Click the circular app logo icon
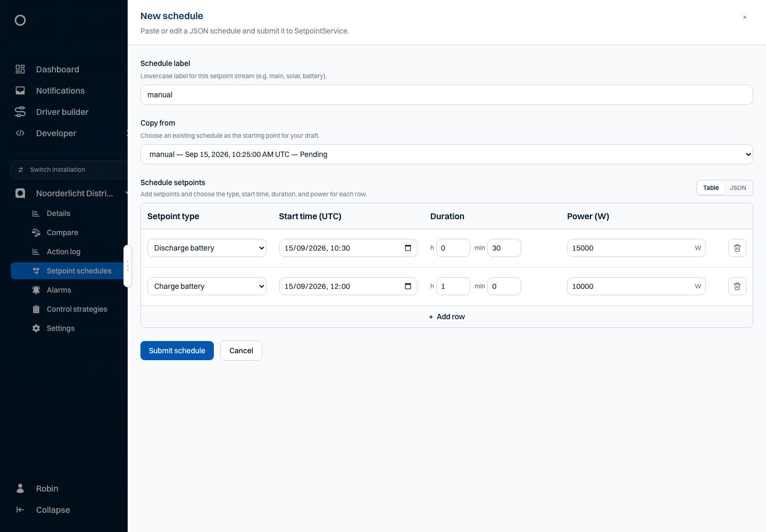 click(20, 20)
